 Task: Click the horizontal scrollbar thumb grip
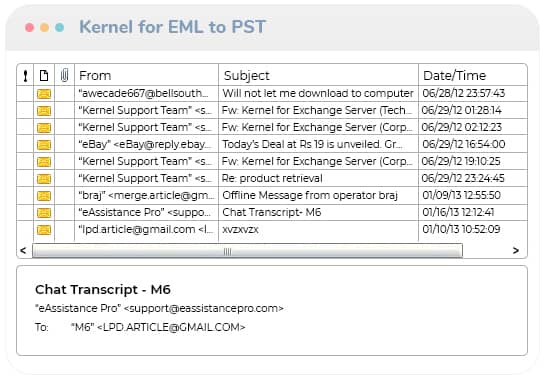[227, 251]
